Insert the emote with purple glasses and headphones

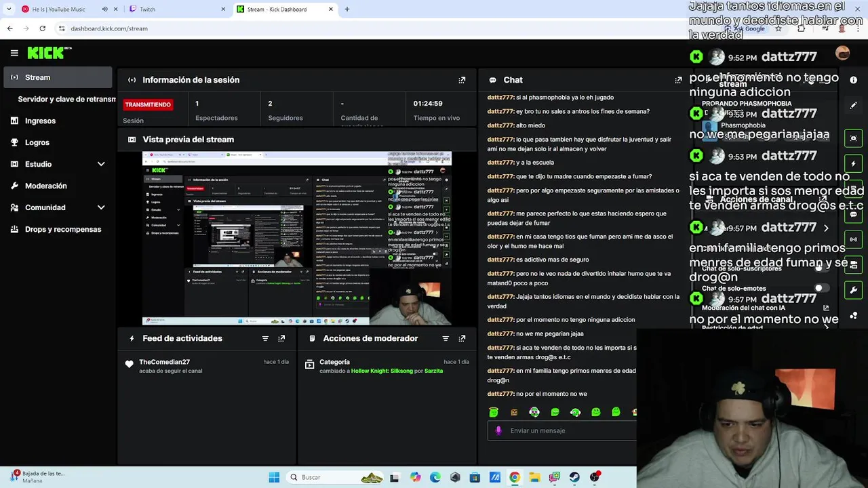534,412
